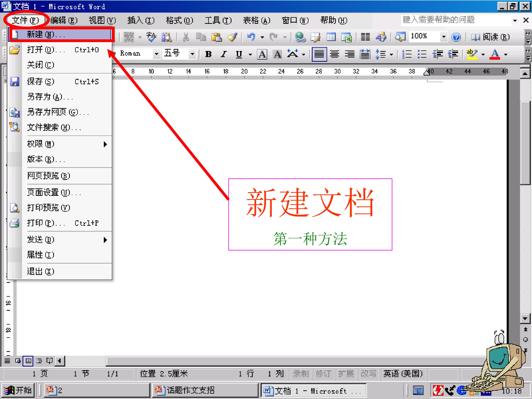Click the Undo arrow icon
This screenshot has height=399, width=532.
pyautogui.click(x=251, y=37)
